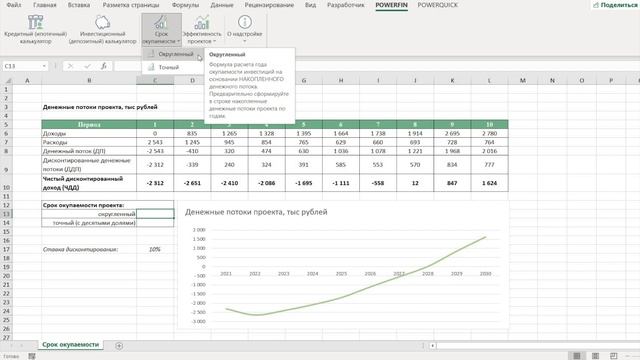Open the Срок окупаемости dropdown button
640x360 pixels.
[162, 29]
